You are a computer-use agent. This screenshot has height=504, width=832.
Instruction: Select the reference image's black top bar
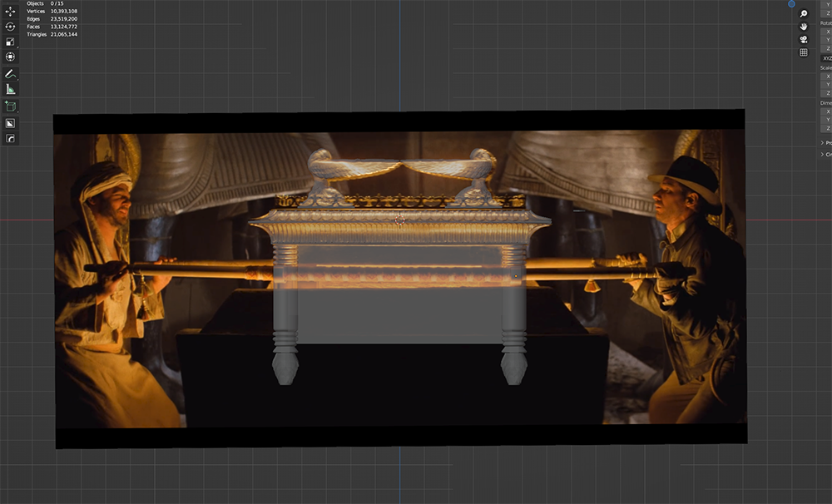(x=399, y=121)
